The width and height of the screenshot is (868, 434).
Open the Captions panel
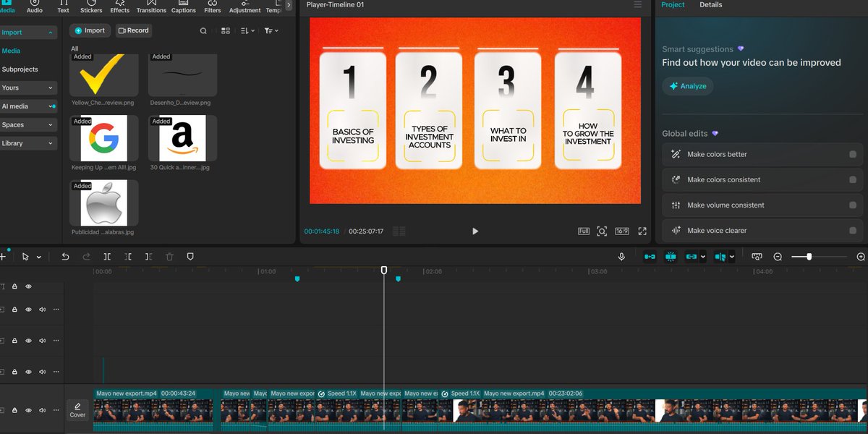(184, 7)
